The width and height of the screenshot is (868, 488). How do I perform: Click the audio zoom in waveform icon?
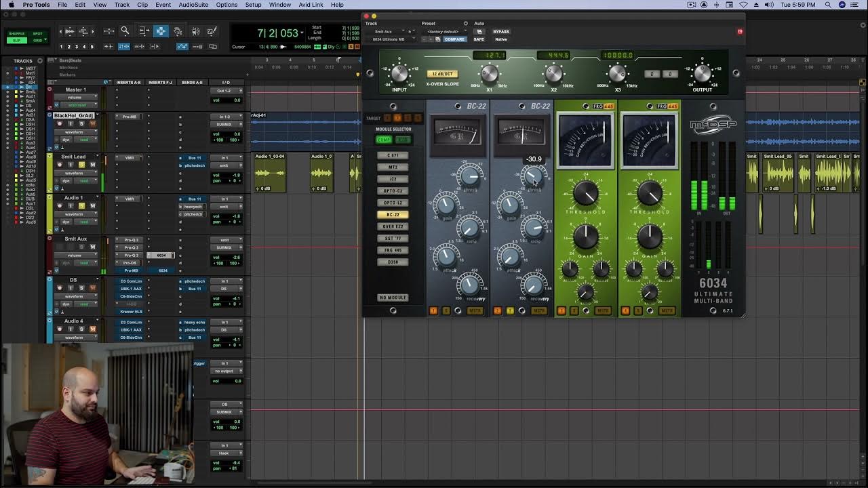[69, 31]
